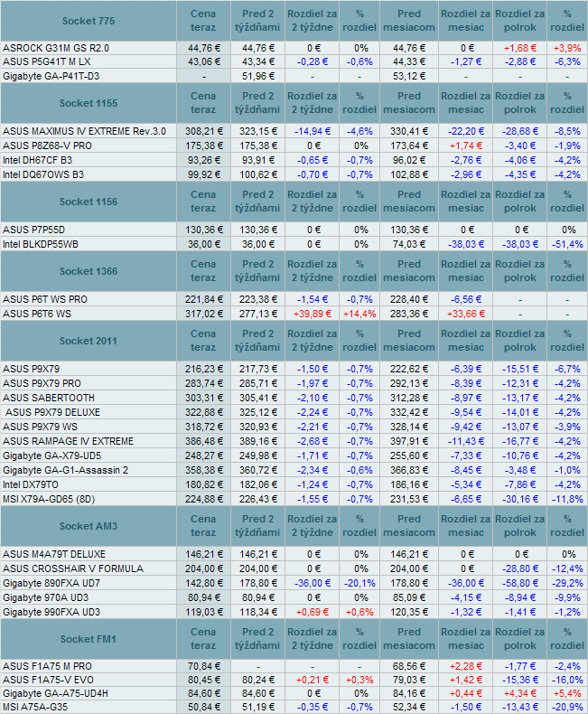Click the +0,69 € two-week difference

coord(313,613)
